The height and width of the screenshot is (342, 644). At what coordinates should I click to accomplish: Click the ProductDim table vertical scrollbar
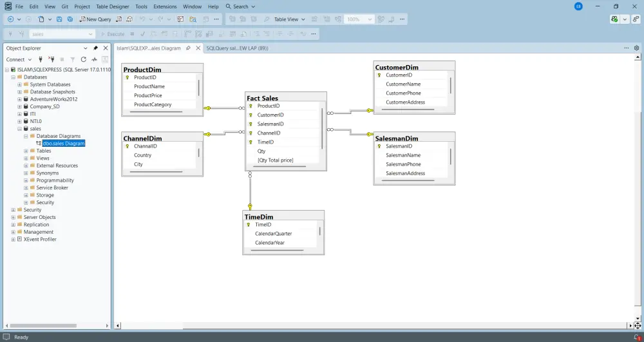[199, 88]
